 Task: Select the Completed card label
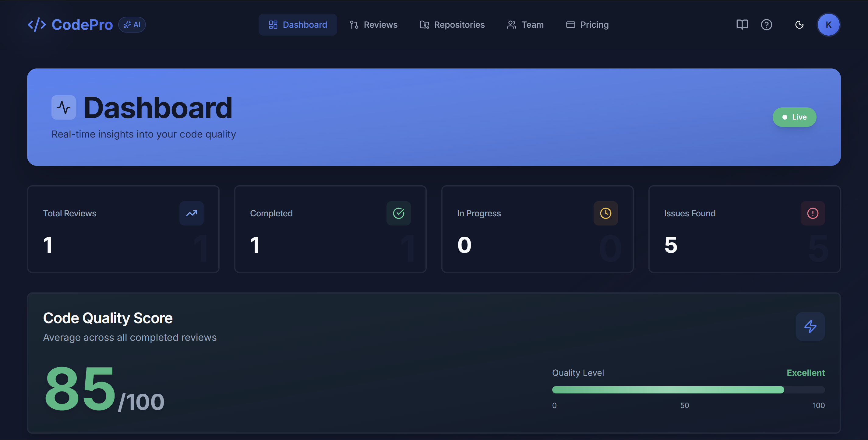271,213
